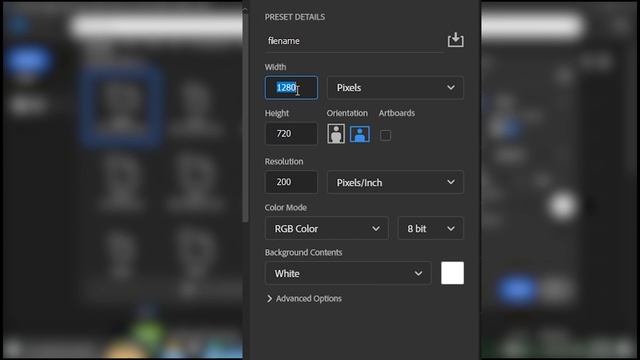Click the Color Mode label
The image size is (640, 360).
click(286, 207)
